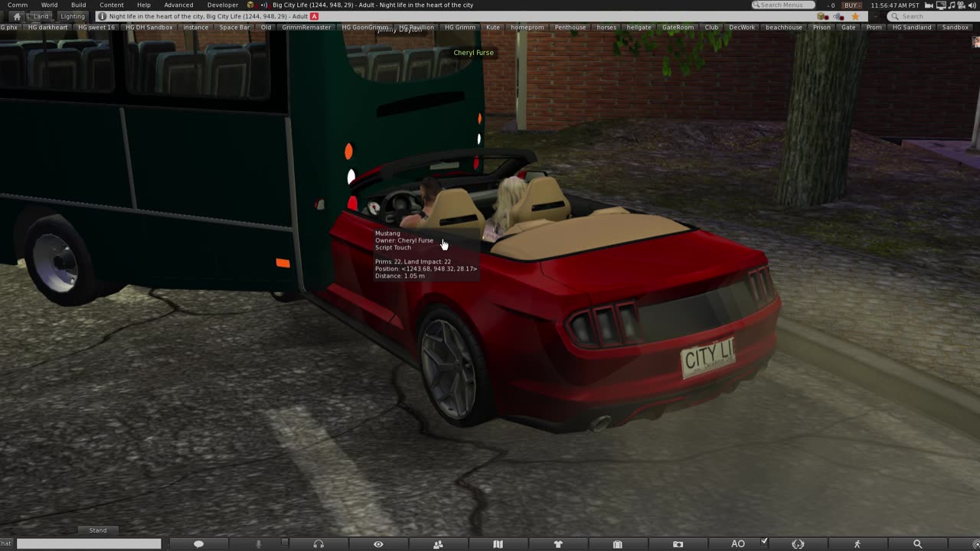This screenshot has width=980, height=551.
Task: Open the horses favorite landmark
Action: (606, 28)
